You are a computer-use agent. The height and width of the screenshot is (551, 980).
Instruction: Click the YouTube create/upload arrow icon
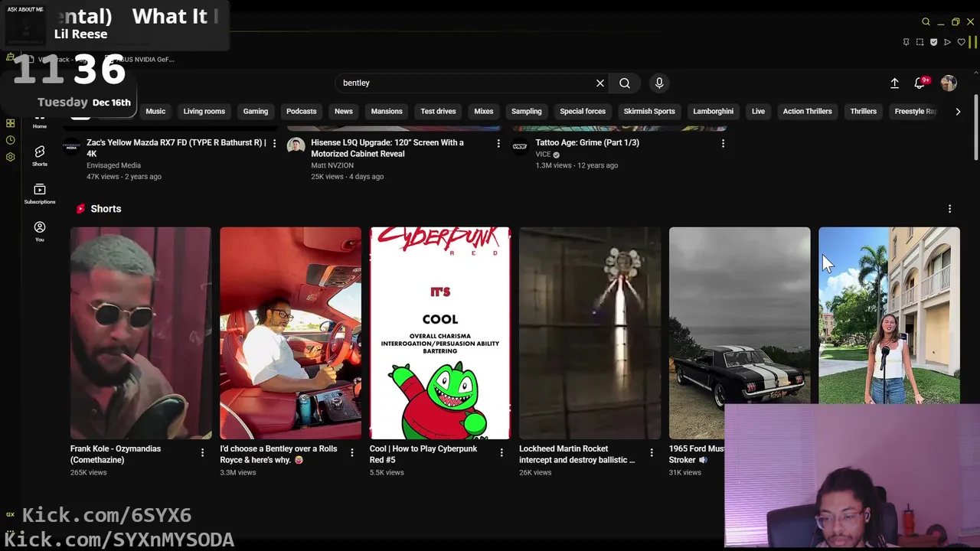[894, 83]
